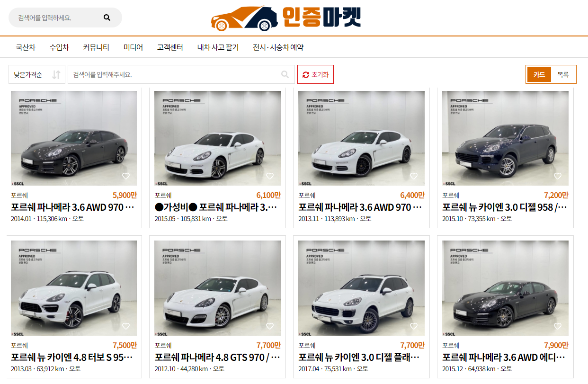Click the heart on 7,700만 Panamera GTS card
The width and height of the screenshot is (588, 384).
point(270,326)
